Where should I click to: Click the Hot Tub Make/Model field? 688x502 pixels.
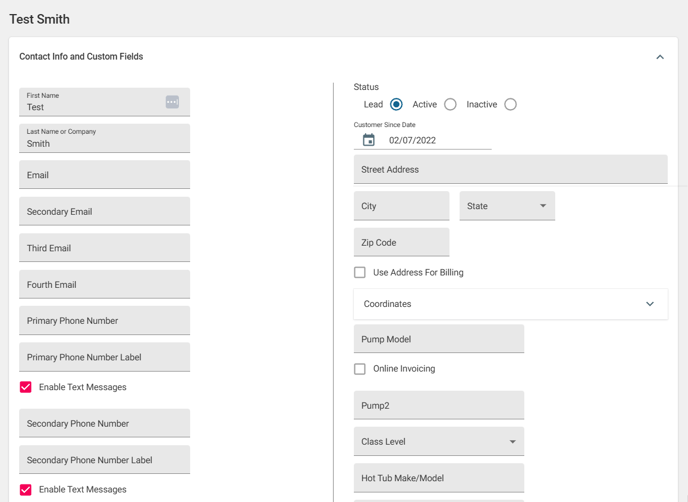pos(438,478)
